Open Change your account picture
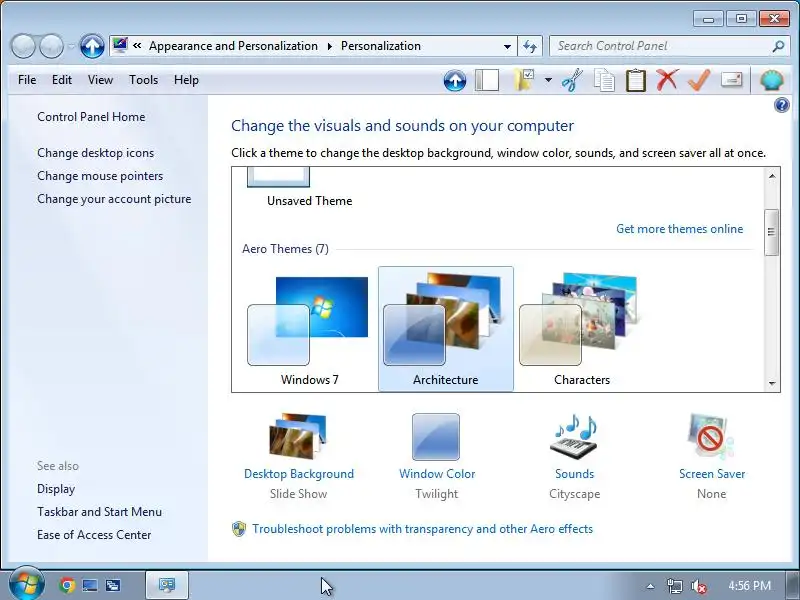Screen dimensions: 800x600 (x=114, y=199)
